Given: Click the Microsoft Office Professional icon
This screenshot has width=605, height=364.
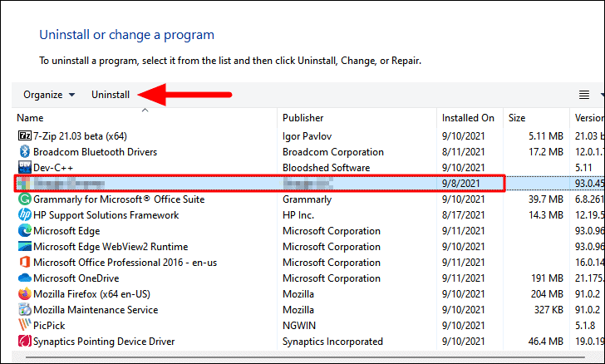Looking at the screenshot, I should click(x=25, y=263).
